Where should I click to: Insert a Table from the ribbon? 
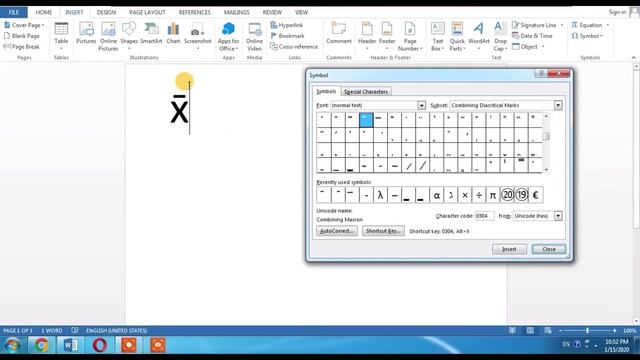pyautogui.click(x=61, y=36)
